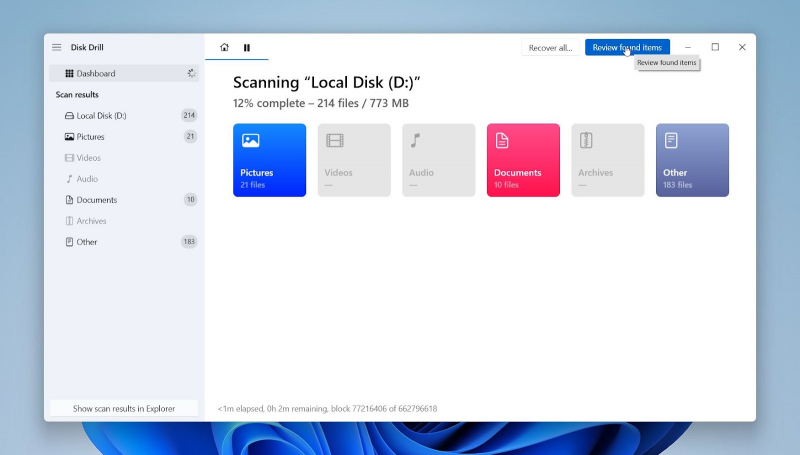Click the document icon beside sidebar Documents
This screenshot has height=455, width=800.
(x=69, y=200)
